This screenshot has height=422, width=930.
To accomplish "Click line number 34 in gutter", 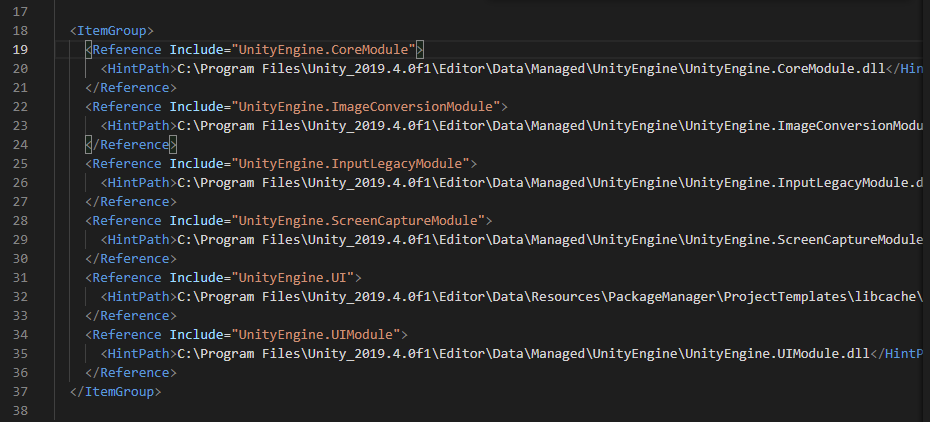I will click(x=20, y=334).
